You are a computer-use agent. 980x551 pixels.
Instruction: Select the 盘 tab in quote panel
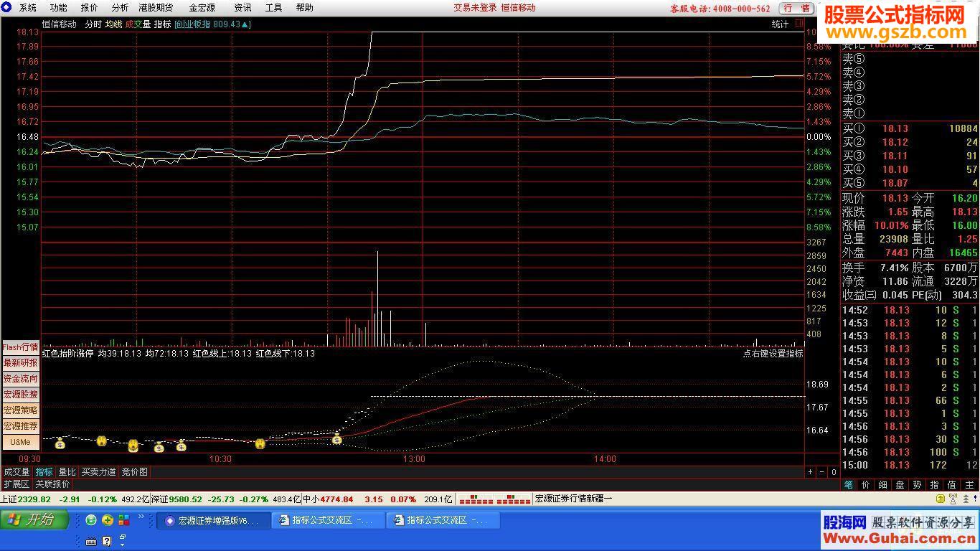point(900,485)
